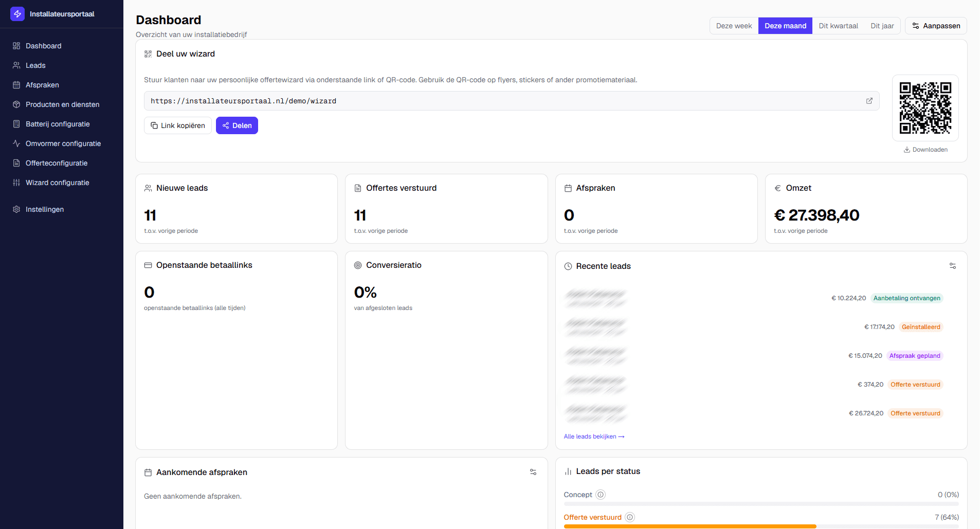Screen dimensions: 980x529
Task: Click the Conversieratio target icon
Action: tap(358, 265)
